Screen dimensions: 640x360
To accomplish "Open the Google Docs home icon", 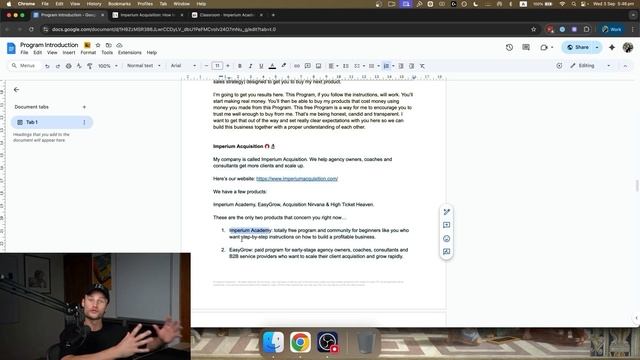I will [x=11, y=48].
